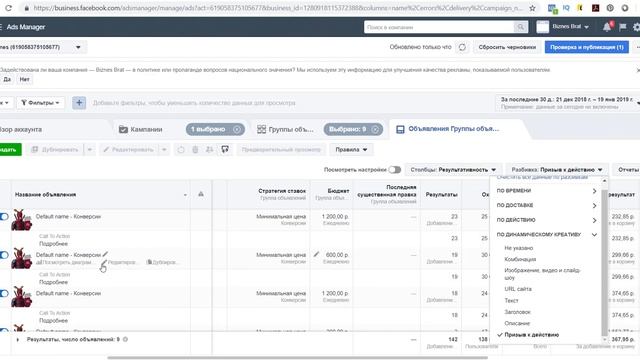Open the 'Фильтры' dropdown
Screen dimensions: 640x360
(40, 103)
